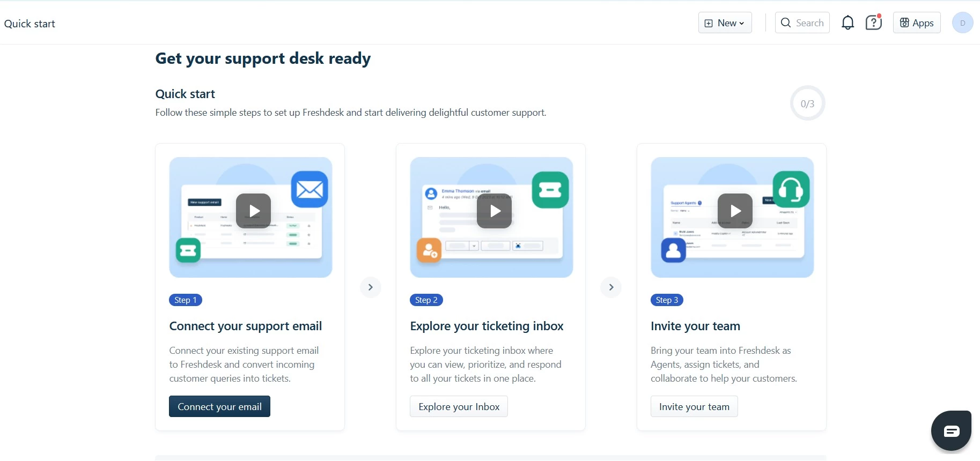Click the Step 1 badge
Viewport: 980px width, 461px height.
[186, 300]
